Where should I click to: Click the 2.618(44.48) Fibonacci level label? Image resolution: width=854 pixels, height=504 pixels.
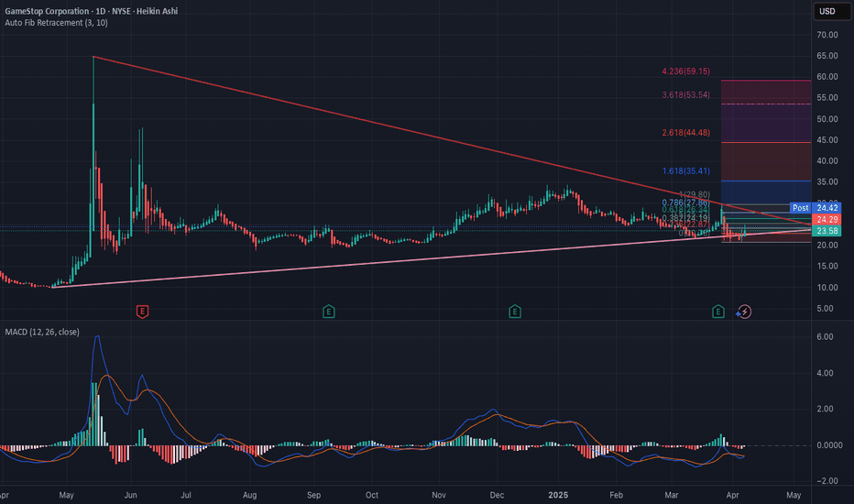click(685, 132)
